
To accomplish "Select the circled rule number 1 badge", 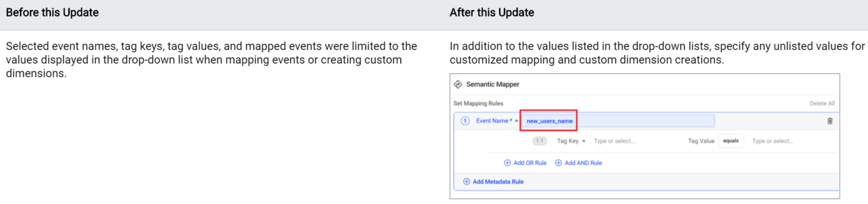I will pos(465,121).
